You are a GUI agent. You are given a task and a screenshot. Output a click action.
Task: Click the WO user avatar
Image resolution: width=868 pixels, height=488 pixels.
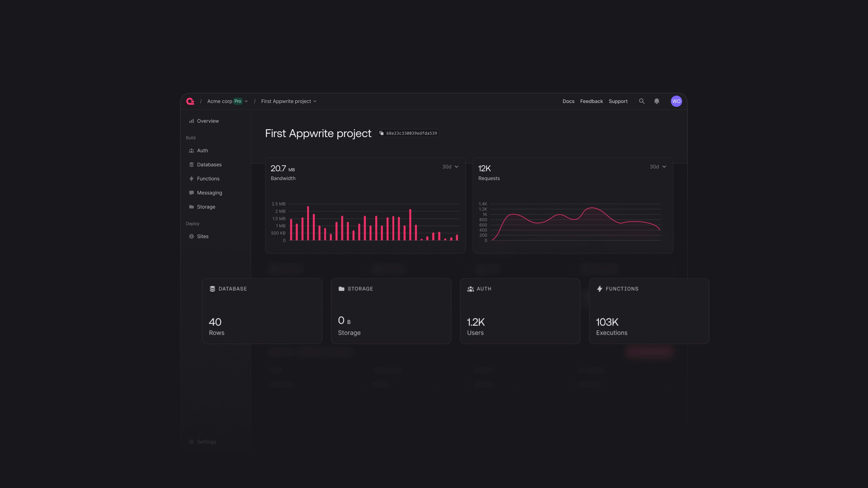pos(676,101)
